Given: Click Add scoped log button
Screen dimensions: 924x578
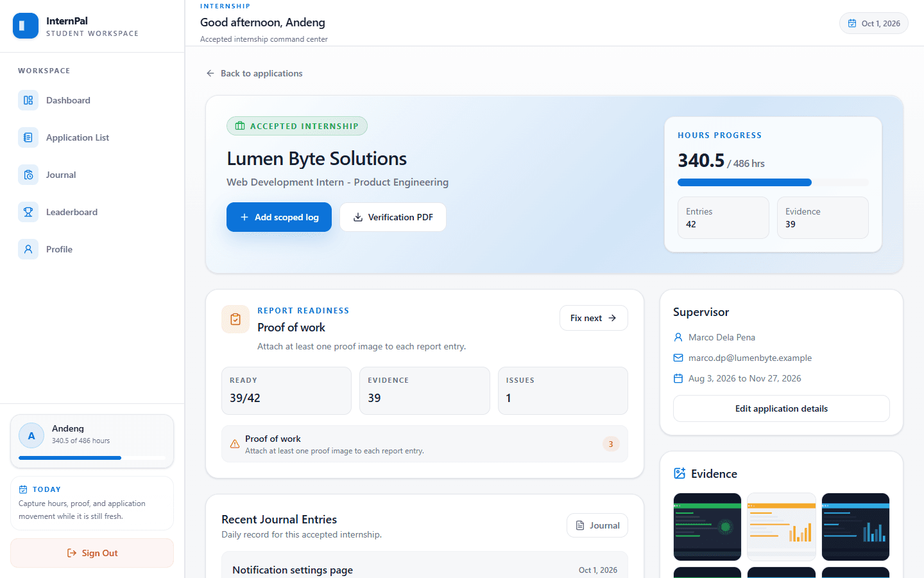Looking at the screenshot, I should (x=279, y=217).
